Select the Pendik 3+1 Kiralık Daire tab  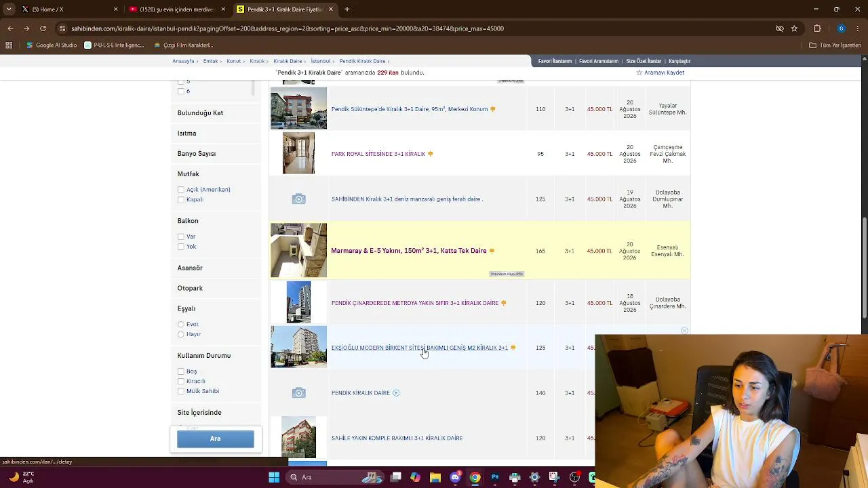[x=285, y=9]
